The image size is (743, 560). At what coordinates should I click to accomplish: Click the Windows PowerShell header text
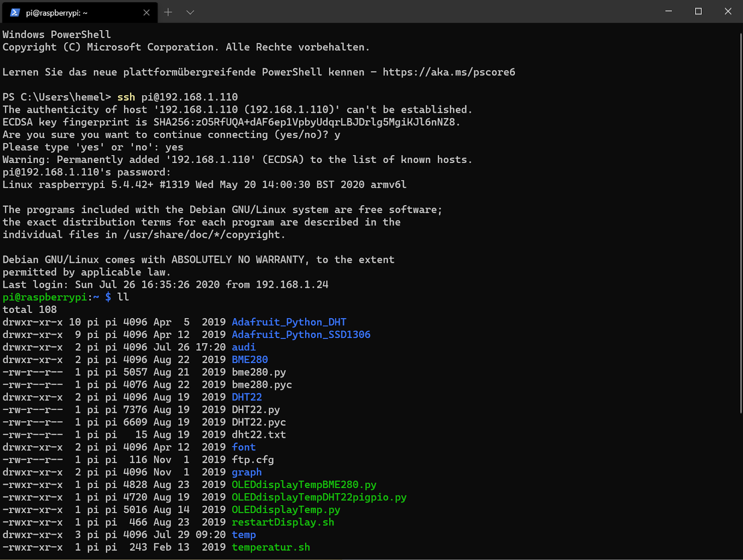(57, 35)
